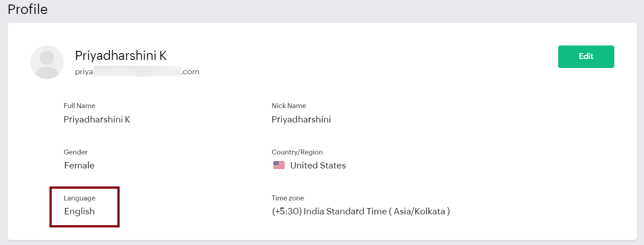Click the .com ending of the email
This screenshot has height=245, width=644.
[190, 72]
